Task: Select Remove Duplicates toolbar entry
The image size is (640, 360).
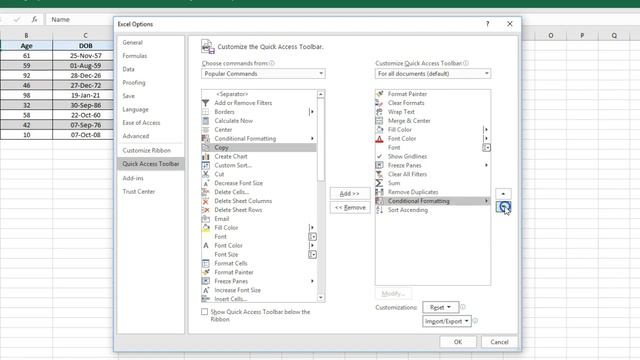Action: coord(433,192)
